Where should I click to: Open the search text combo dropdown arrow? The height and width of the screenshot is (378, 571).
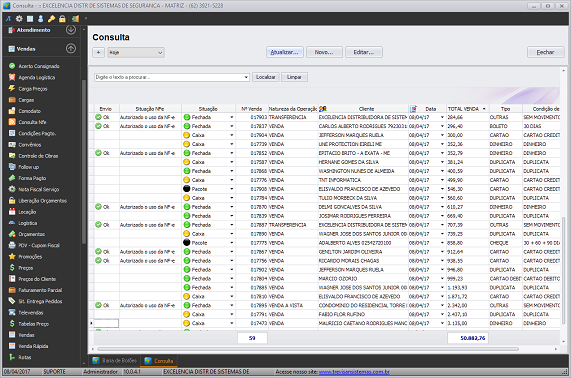[246, 77]
